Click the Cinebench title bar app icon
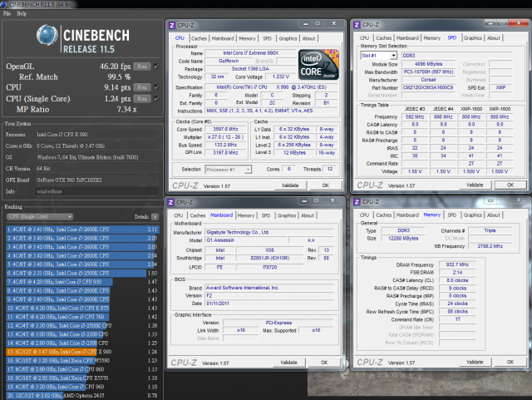 3,4
